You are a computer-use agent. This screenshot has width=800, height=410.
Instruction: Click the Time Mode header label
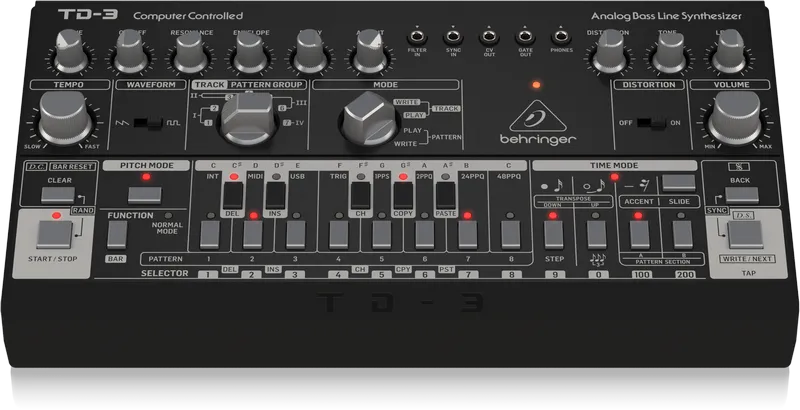click(x=614, y=166)
